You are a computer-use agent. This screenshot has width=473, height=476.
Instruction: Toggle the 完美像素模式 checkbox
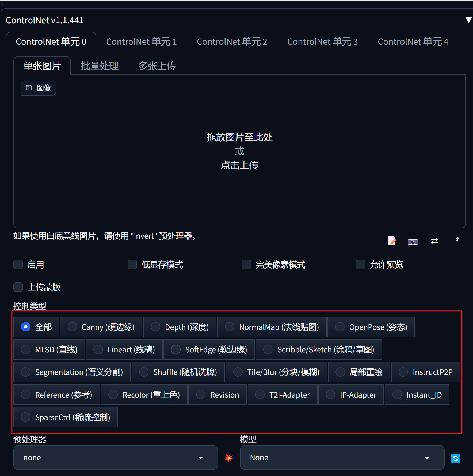(x=246, y=264)
